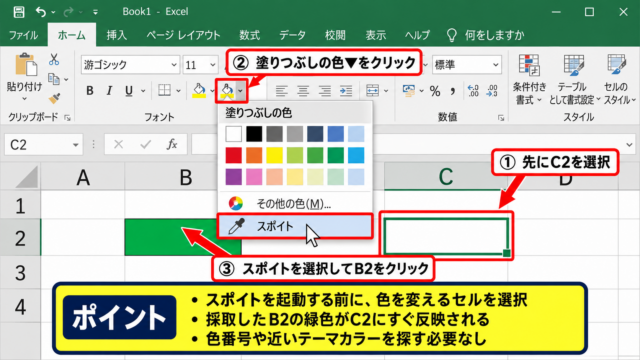The height and width of the screenshot is (360, 640).
Task: Click the formula bar Cancel X icon
Action: pyautogui.click(x=118, y=144)
